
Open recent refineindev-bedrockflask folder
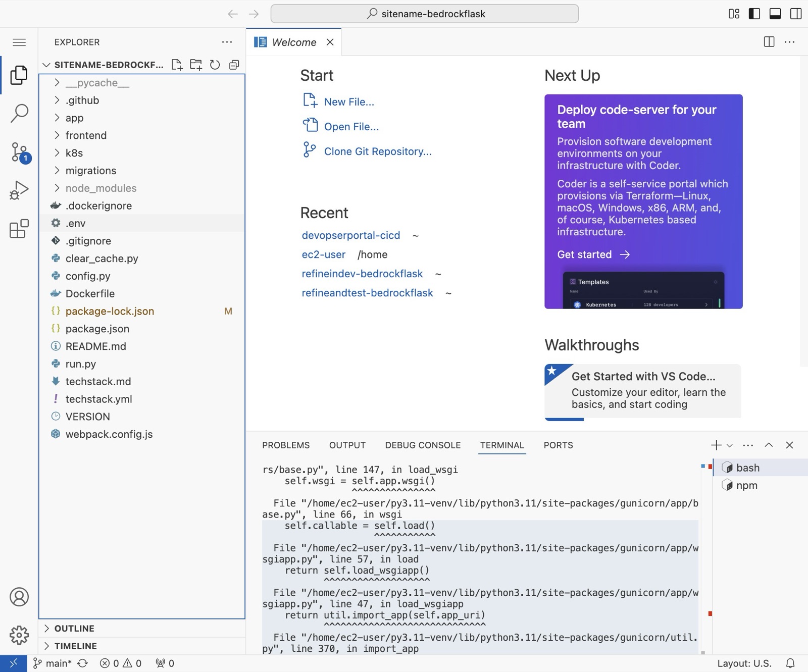pyautogui.click(x=362, y=274)
